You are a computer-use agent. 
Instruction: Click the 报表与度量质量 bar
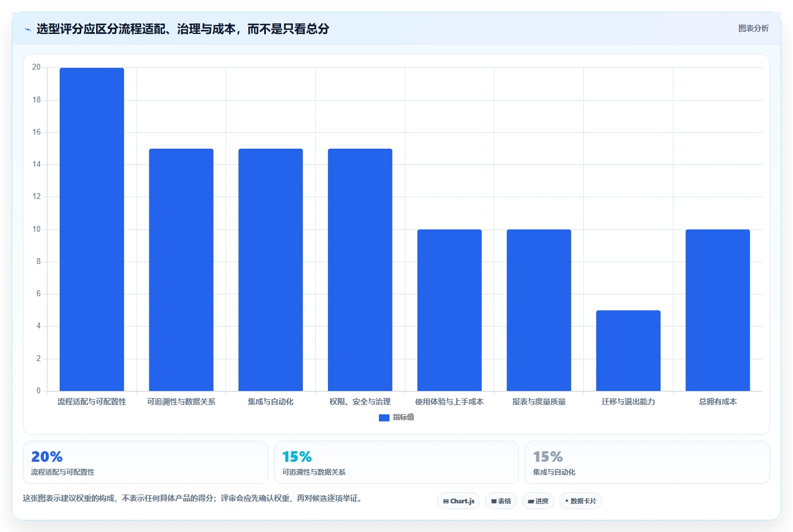pyautogui.click(x=539, y=310)
